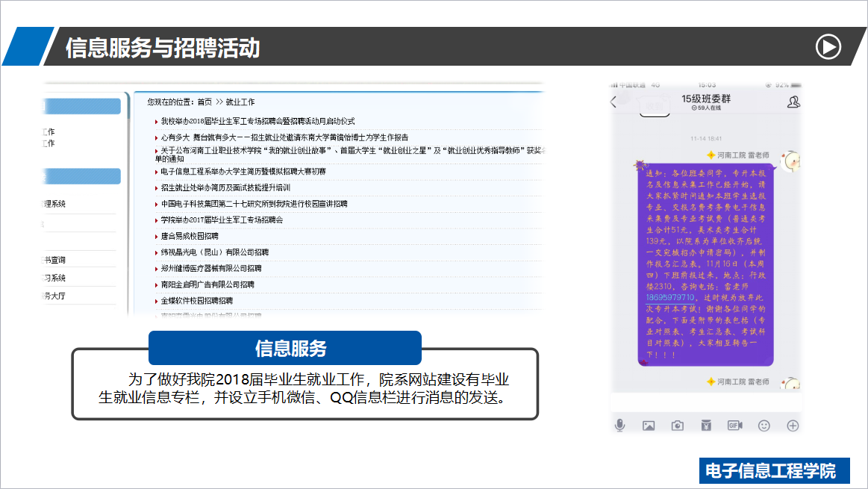Viewport: 868px width, 489px height.
Task: Click the 电子信息工程学院 footer badge
Action: pyautogui.click(x=775, y=471)
